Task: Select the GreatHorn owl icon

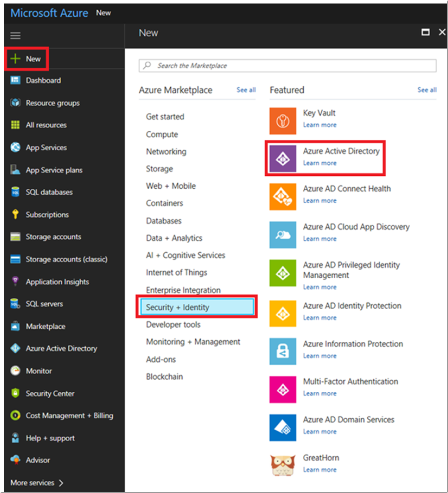Action: click(283, 465)
